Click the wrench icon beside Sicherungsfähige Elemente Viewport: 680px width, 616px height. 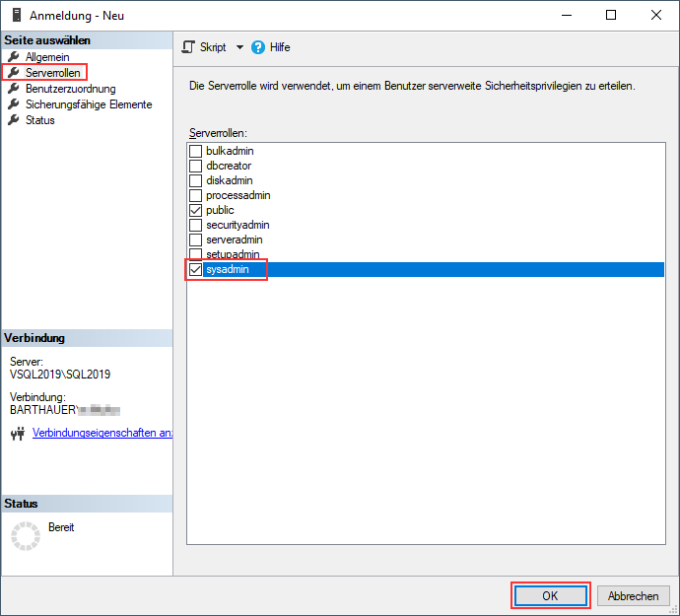[14, 104]
